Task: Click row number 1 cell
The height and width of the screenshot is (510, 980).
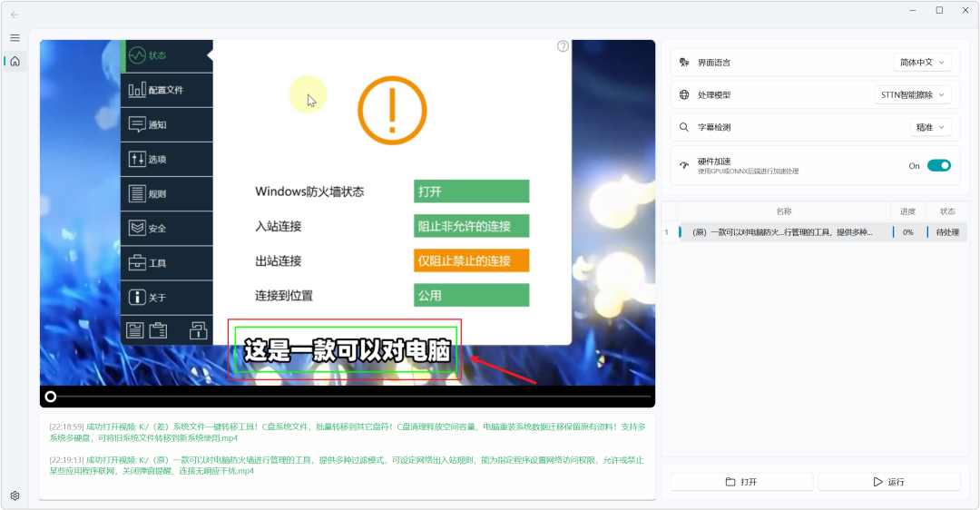Action: click(666, 232)
